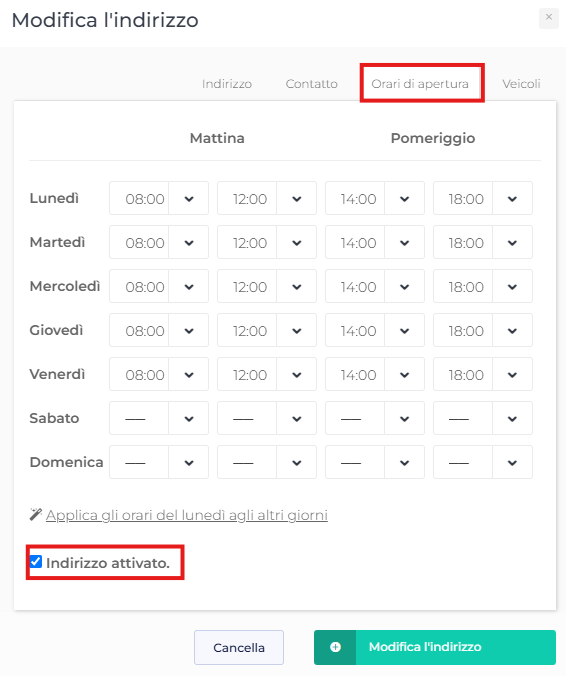Click the Cancella button
The width and height of the screenshot is (566, 676).
tap(239, 648)
